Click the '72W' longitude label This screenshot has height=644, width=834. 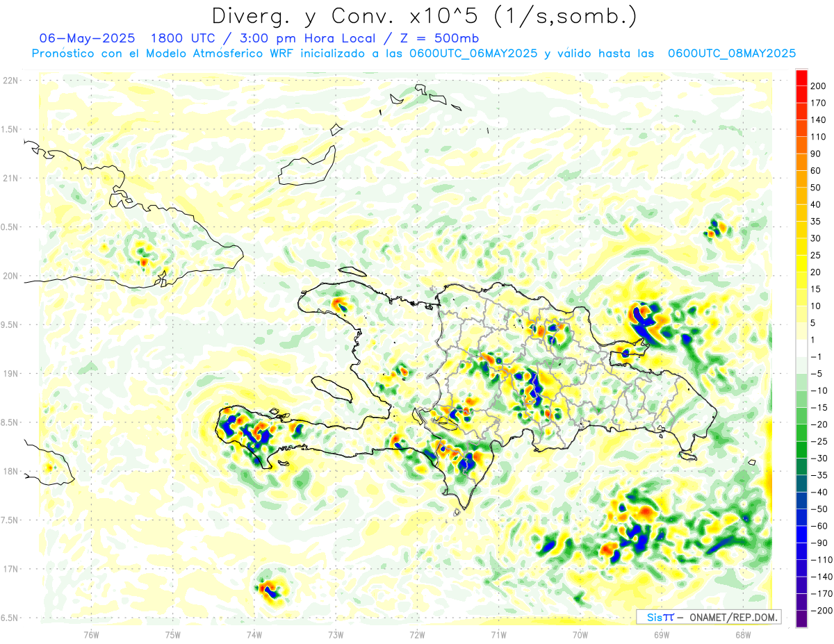(417, 634)
